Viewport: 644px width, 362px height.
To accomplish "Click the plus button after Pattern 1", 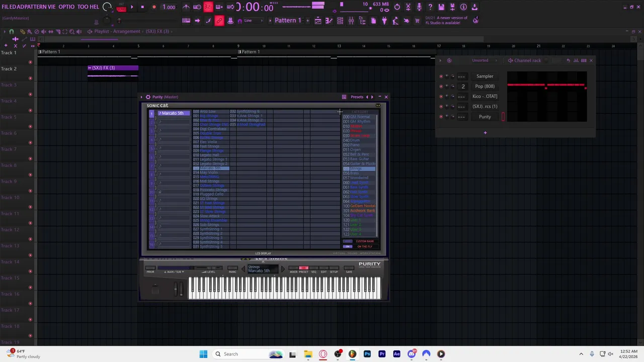I will tap(308, 21).
